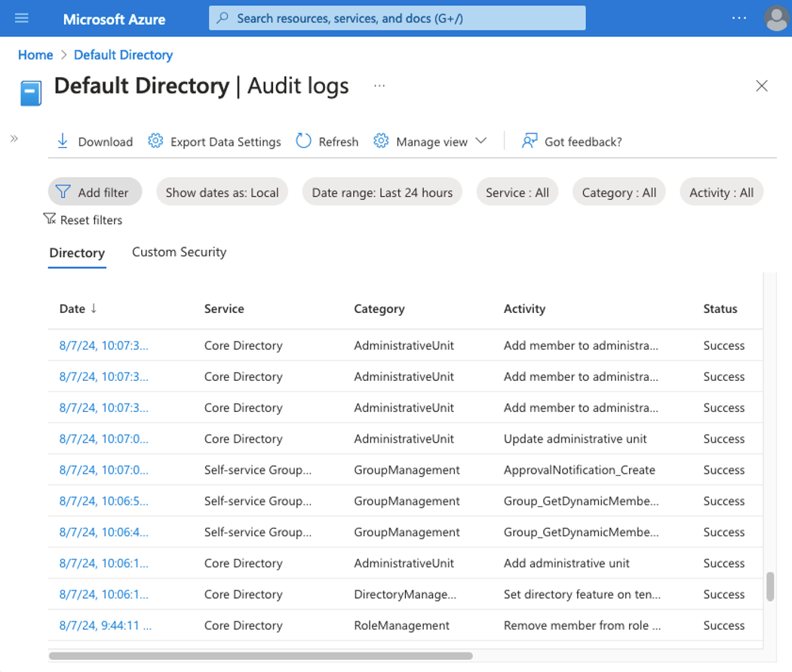The height and width of the screenshot is (672, 792).
Task: Click the Download icon
Action: 63,141
